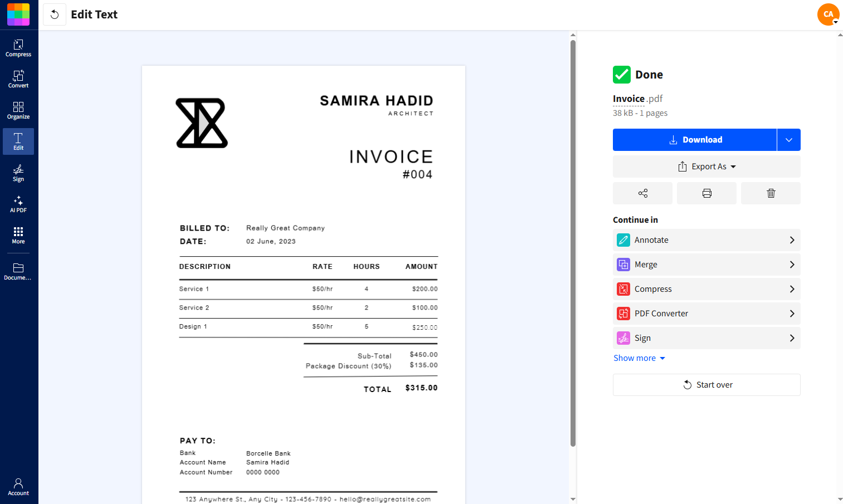This screenshot has height=504, width=843.
Task: Click the share icon under Download
Action: (x=642, y=193)
